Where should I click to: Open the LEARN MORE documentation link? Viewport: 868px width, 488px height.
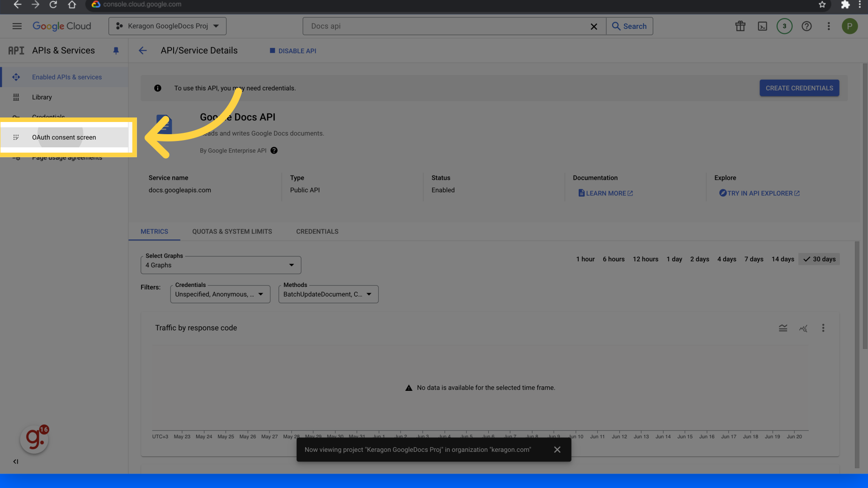(605, 193)
